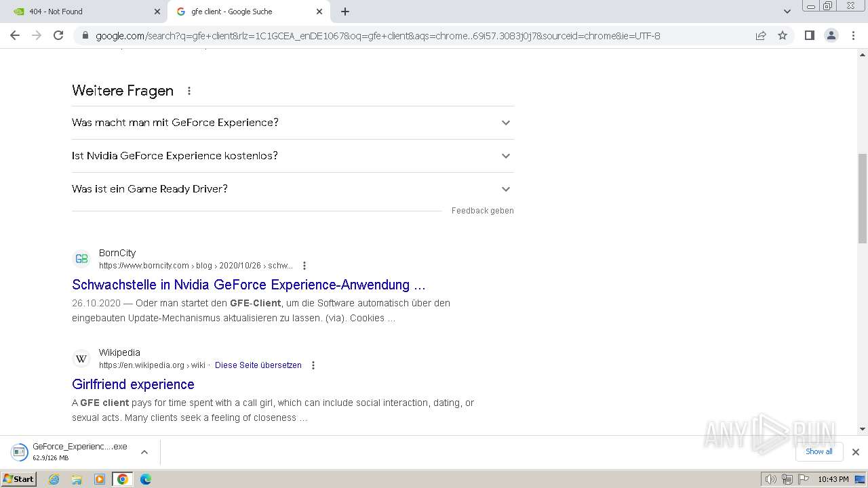Launch Internet Explorer from the taskbar

(54, 479)
